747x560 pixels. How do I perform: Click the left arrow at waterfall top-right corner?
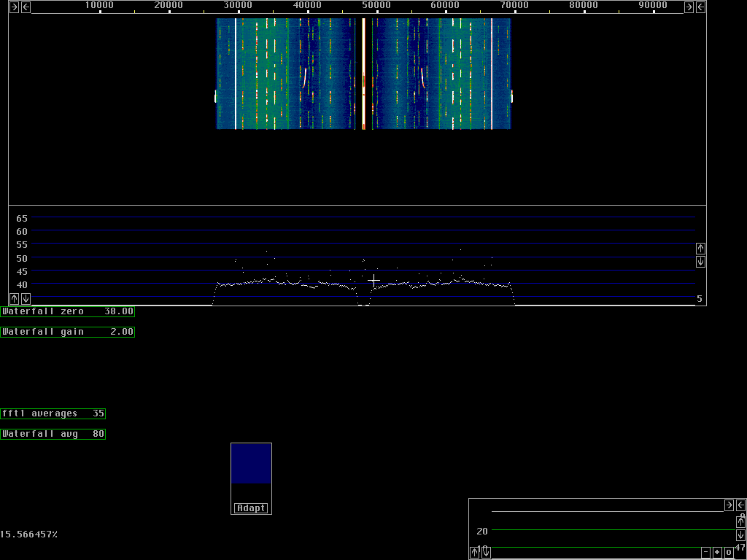701,7
